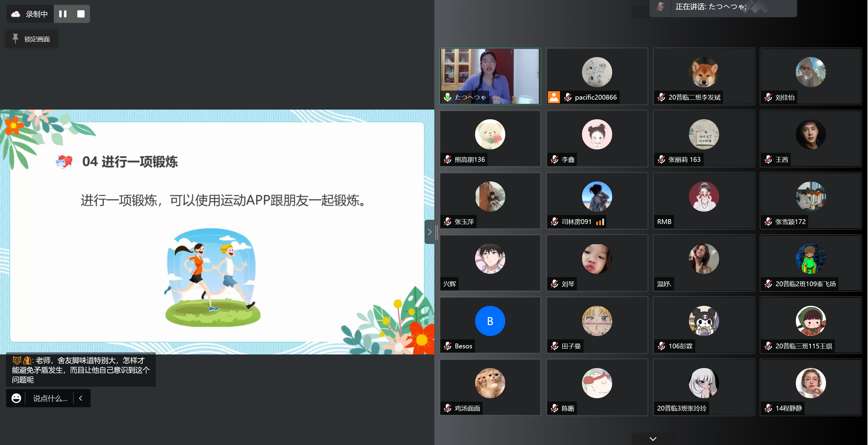Image resolution: width=868 pixels, height=445 pixels.
Task: Collapse the participant panel with the side arrow
Action: coord(429,232)
